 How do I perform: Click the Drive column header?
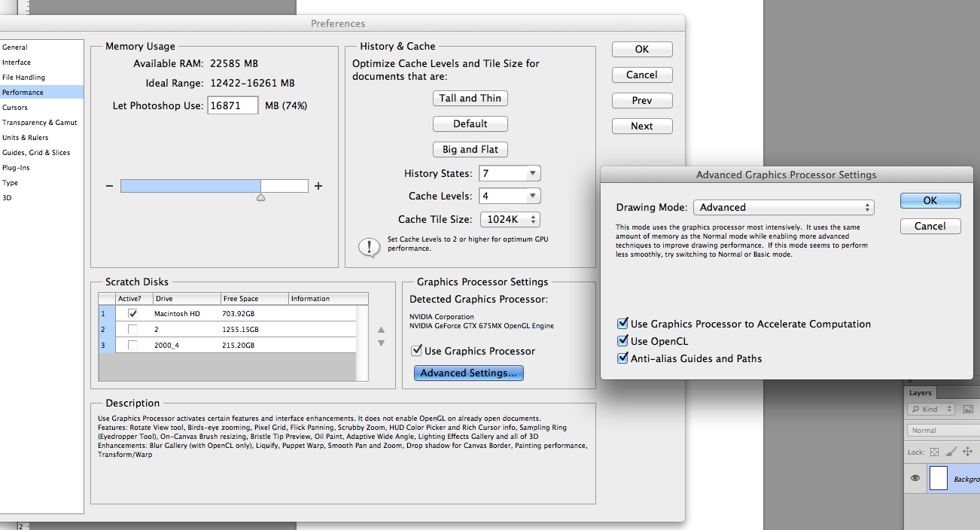click(187, 299)
